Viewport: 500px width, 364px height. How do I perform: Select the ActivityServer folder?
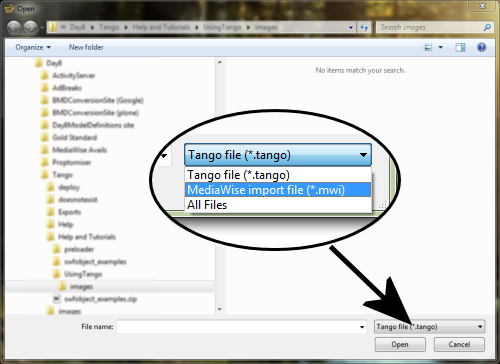pyautogui.click(x=73, y=76)
